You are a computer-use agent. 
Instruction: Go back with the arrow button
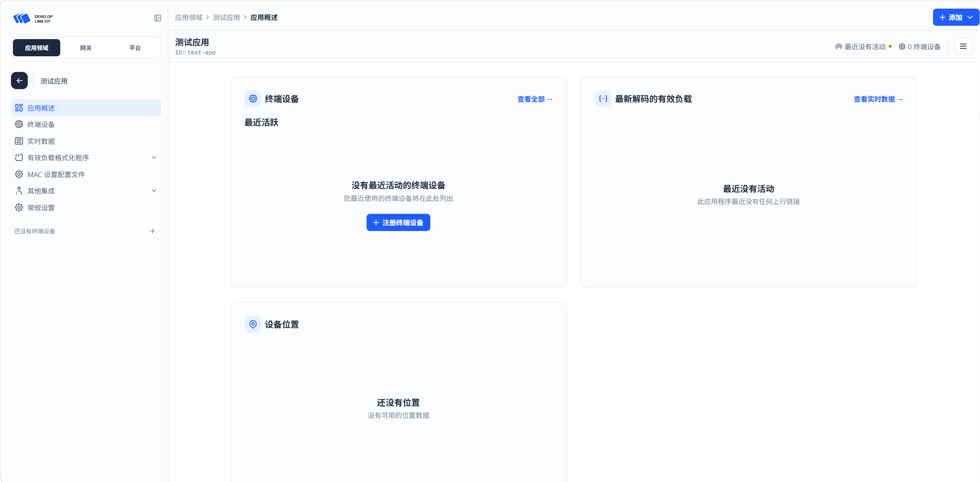pyautogui.click(x=20, y=81)
